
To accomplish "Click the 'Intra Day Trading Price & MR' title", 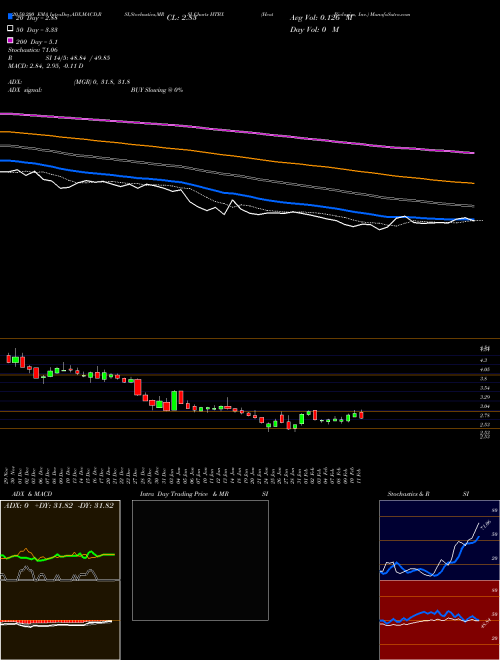I will coord(184,494).
